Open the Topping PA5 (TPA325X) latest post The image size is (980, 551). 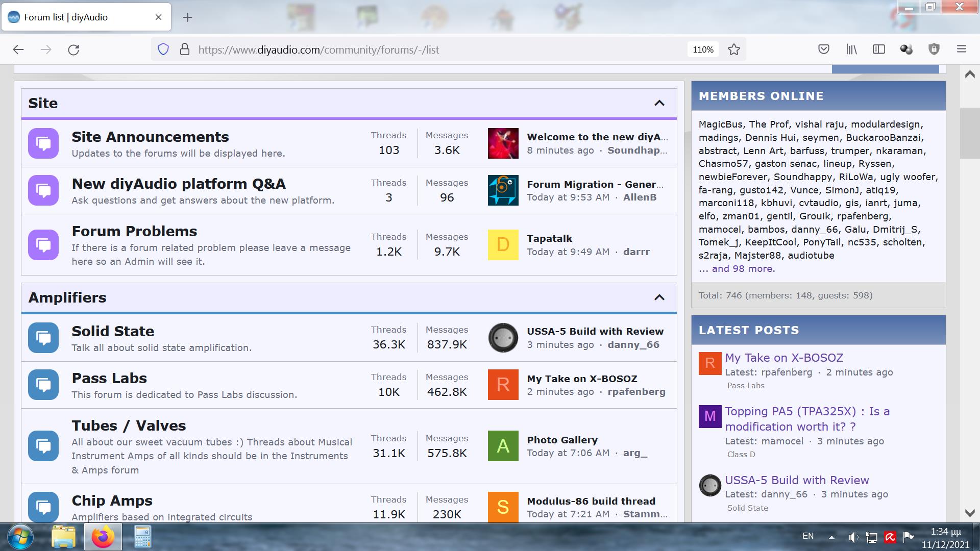point(807,419)
